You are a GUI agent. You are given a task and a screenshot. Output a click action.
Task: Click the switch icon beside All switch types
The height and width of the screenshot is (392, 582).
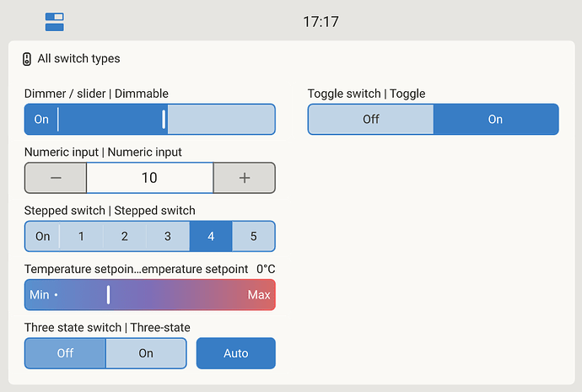27,59
